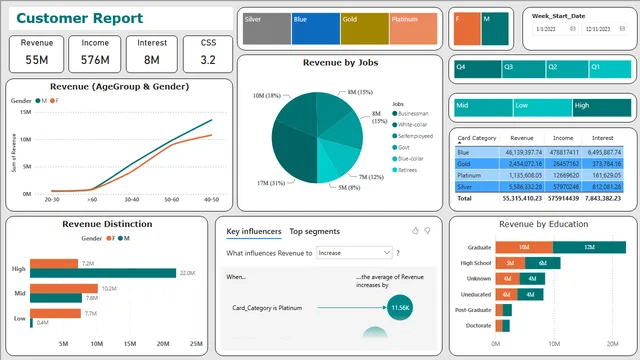Click the total revenue 55,315,410.23 cell
Screen dimensions: 640x360
(522, 198)
